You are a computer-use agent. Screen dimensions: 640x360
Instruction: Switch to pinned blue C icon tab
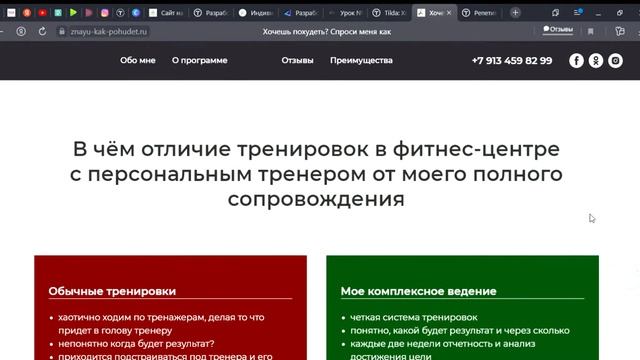136,13
